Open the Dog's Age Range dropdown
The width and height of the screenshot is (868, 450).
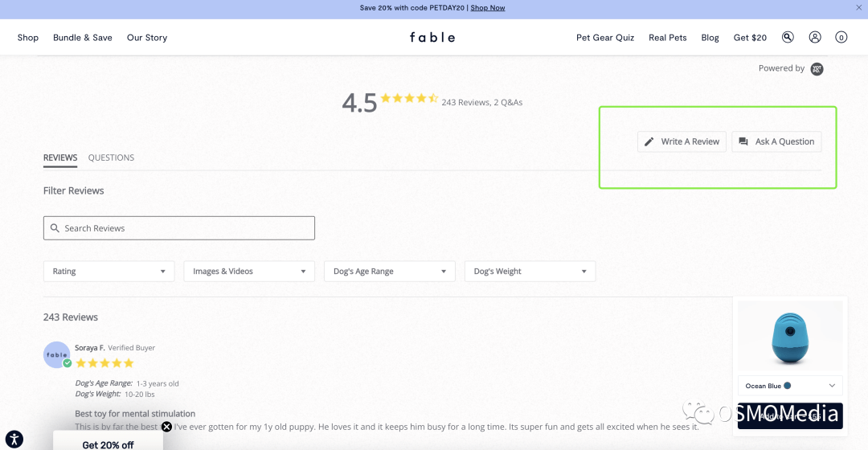tap(390, 272)
